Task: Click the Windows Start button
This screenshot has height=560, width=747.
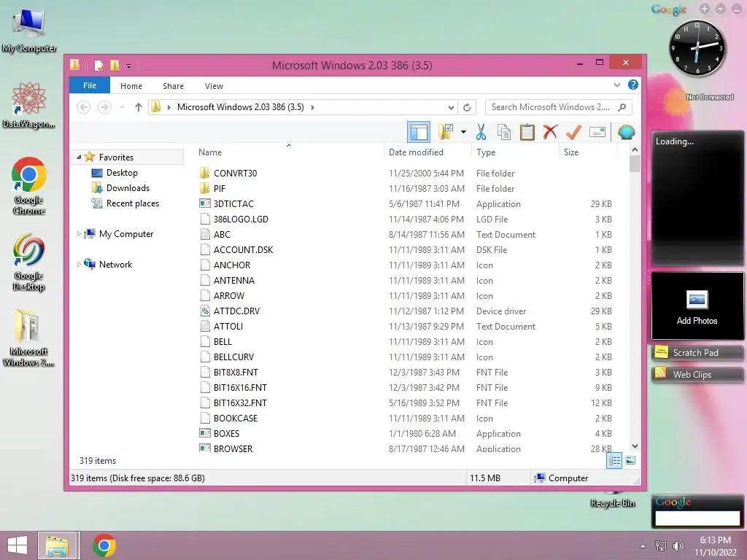Action: coord(18,545)
